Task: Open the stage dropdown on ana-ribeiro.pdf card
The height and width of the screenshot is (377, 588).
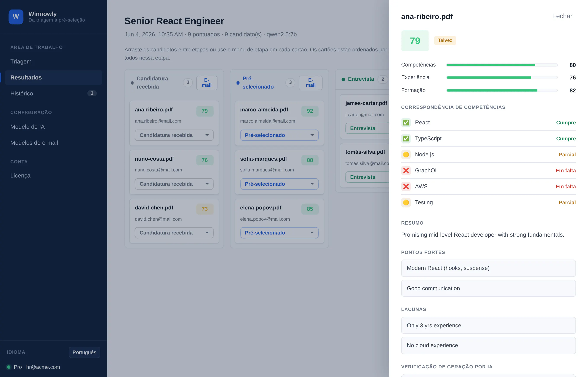Action: (x=174, y=135)
